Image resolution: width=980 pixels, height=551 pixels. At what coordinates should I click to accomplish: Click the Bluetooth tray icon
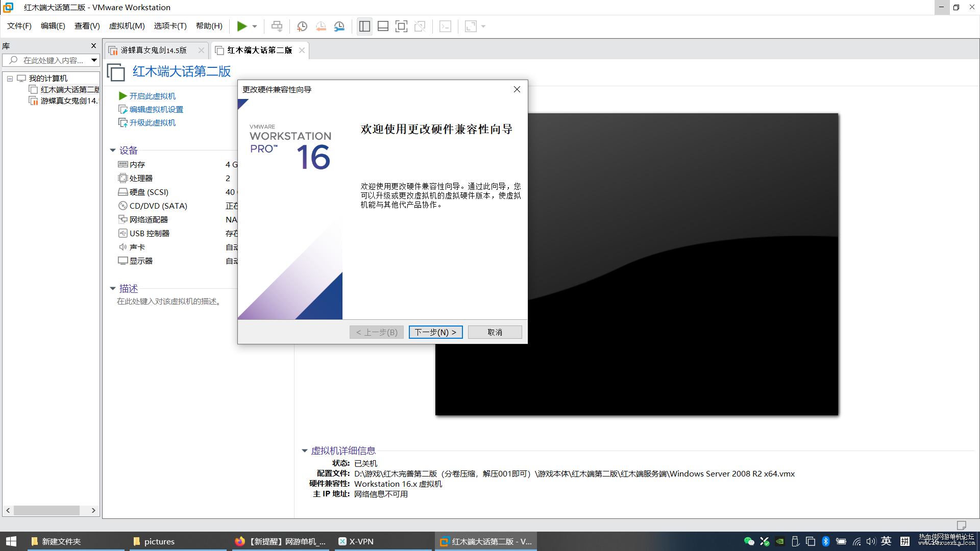[x=826, y=541]
